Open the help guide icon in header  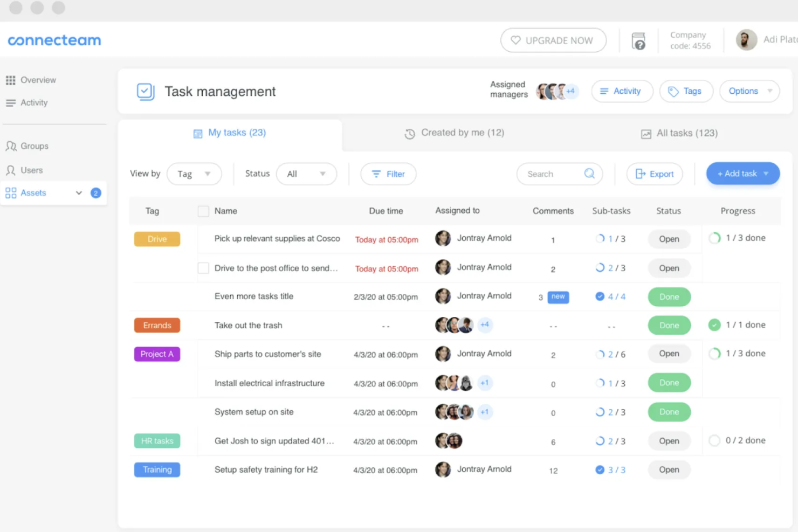pos(638,41)
